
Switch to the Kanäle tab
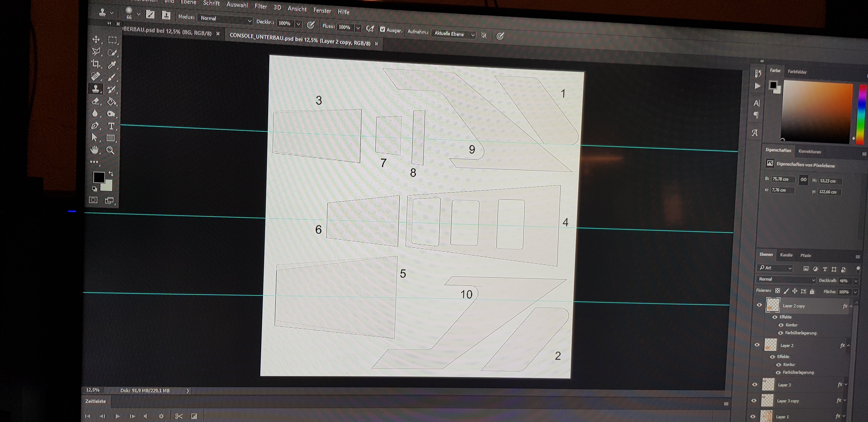[786, 255]
